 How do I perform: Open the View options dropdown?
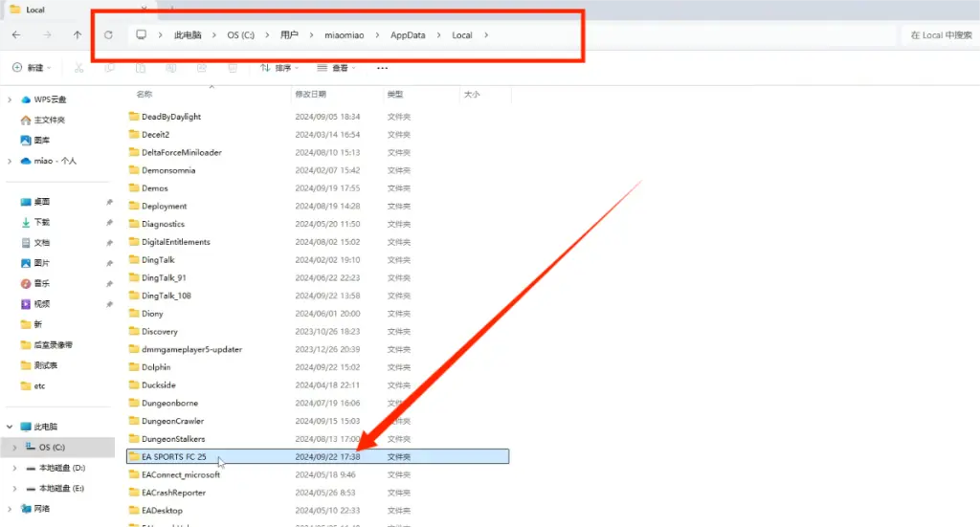pyautogui.click(x=336, y=68)
